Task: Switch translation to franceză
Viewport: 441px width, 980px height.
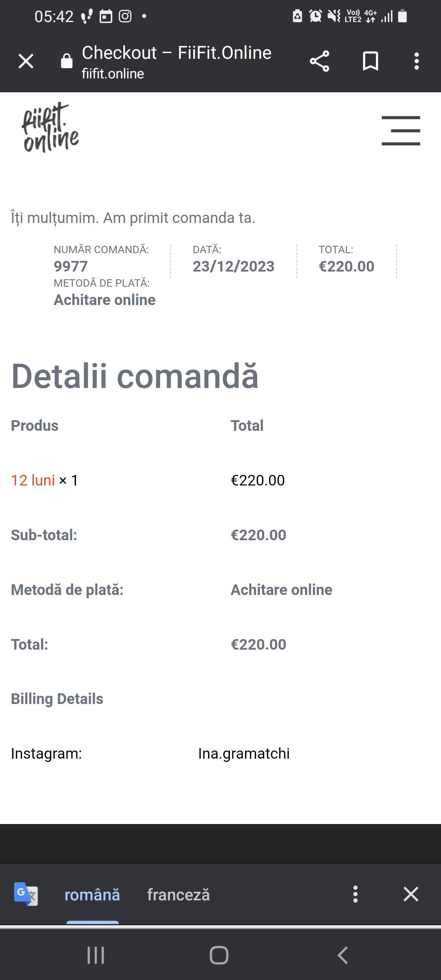Action: [x=178, y=895]
